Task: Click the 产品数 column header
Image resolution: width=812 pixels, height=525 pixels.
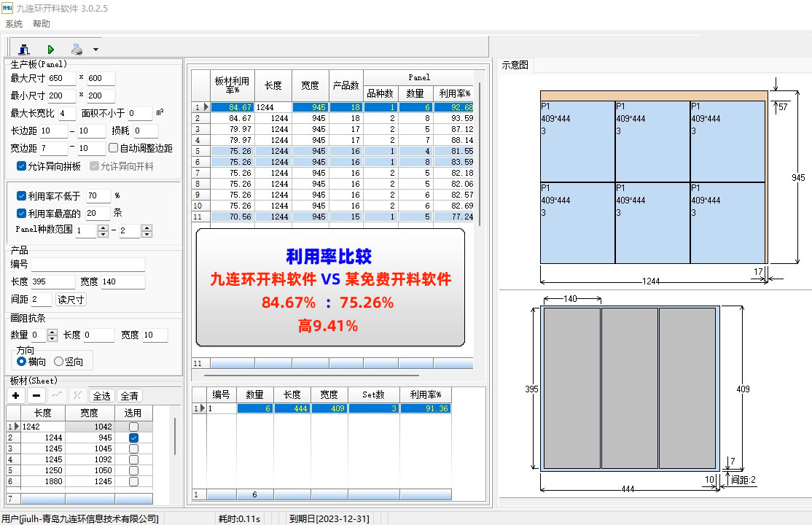Action: [346, 85]
